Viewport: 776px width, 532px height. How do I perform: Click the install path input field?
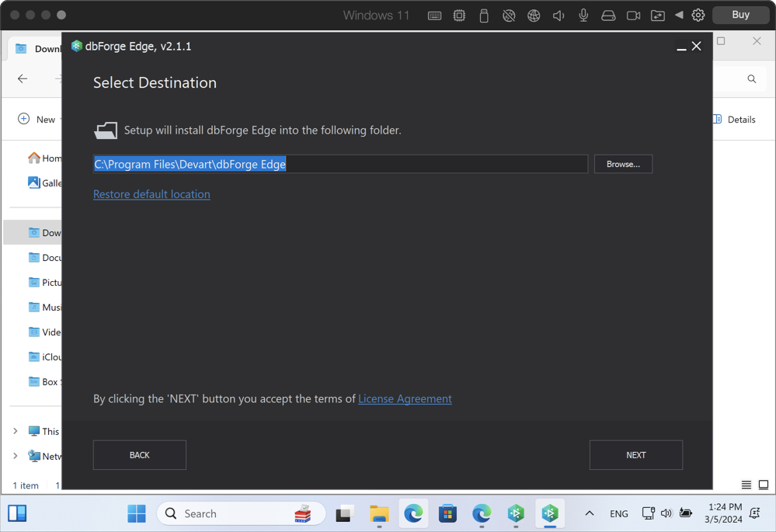tap(340, 165)
